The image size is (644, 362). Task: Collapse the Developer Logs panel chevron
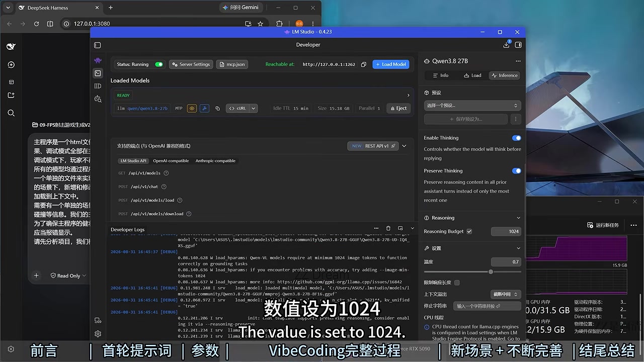tap(413, 228)
